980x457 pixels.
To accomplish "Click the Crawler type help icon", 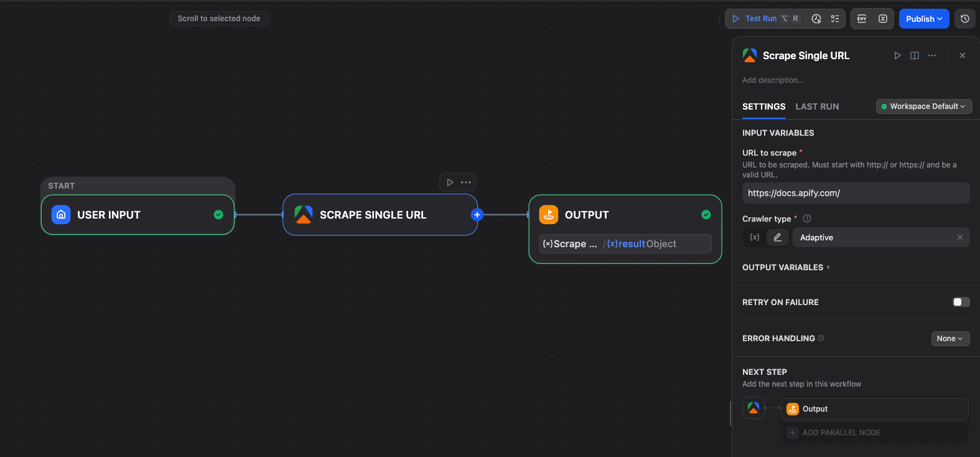I will point(807,219).
